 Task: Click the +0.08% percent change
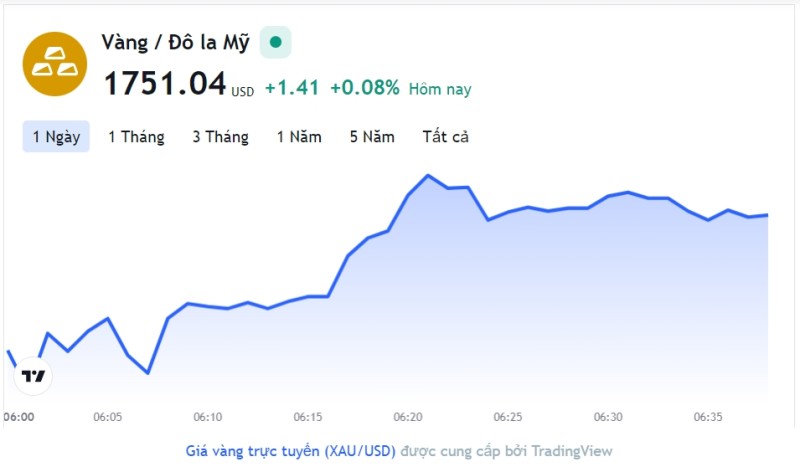[x=365, y=88]
